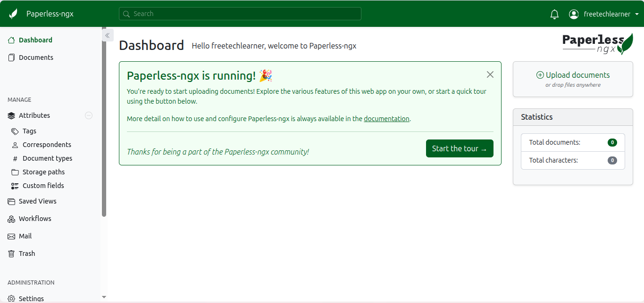Open Documents in sidebar
The height and width of the screenshot is (303, 644).
[x=36, y=57]
